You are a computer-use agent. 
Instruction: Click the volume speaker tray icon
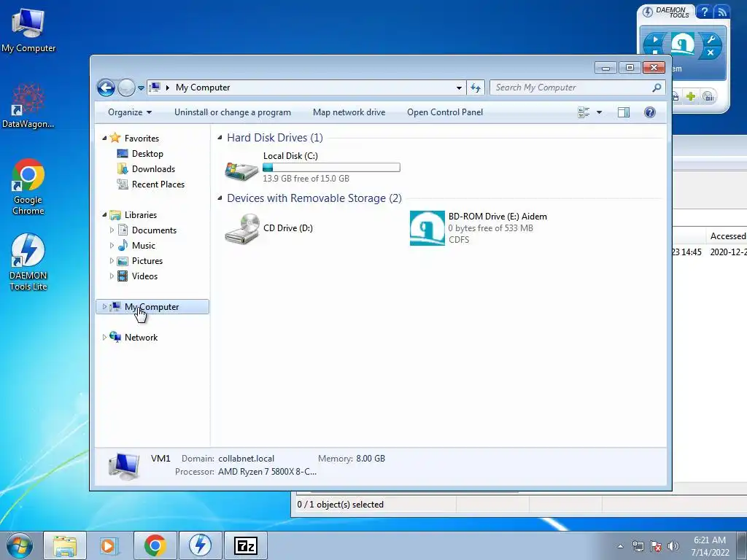coord(673,546)
